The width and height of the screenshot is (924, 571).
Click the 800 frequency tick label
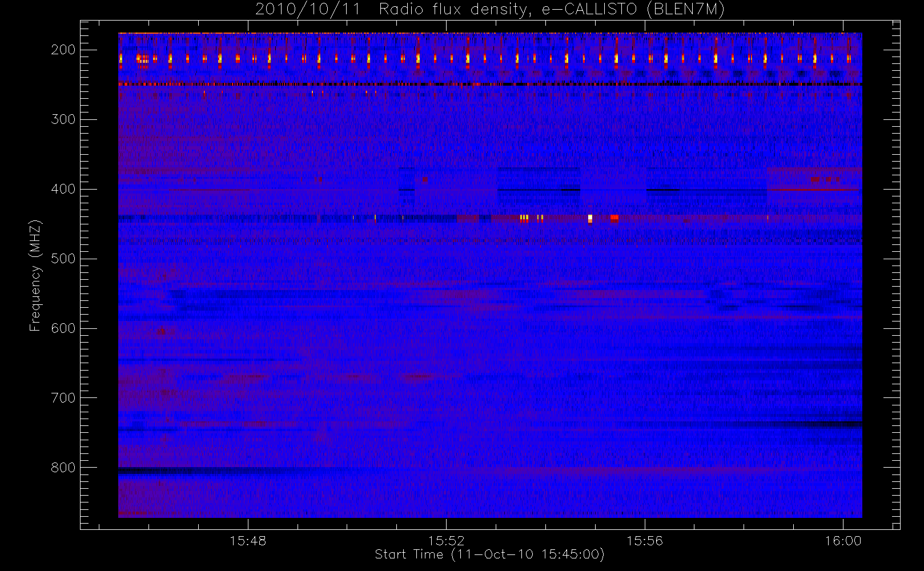(x=63, y=468)
